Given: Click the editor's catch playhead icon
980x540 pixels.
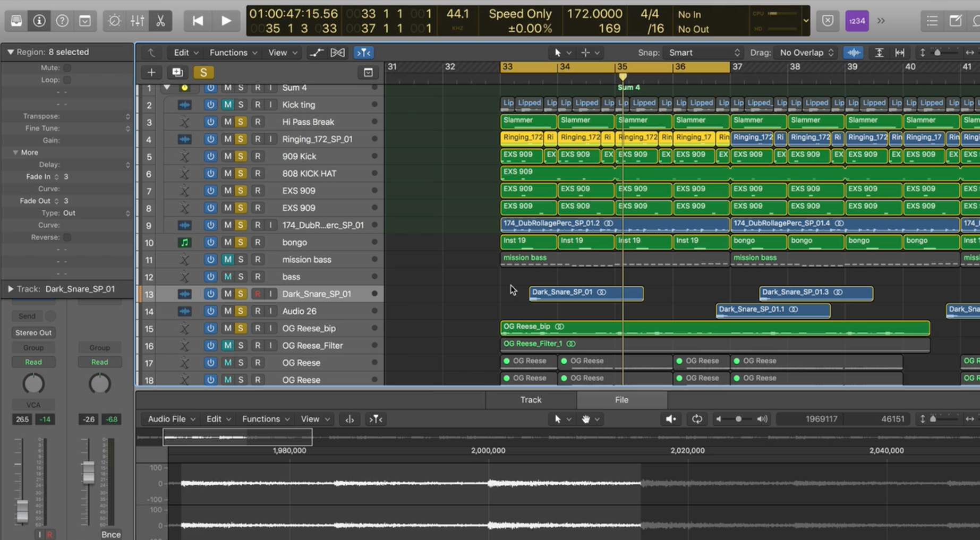Looking at the screenshot, I should tap(376, 419).
